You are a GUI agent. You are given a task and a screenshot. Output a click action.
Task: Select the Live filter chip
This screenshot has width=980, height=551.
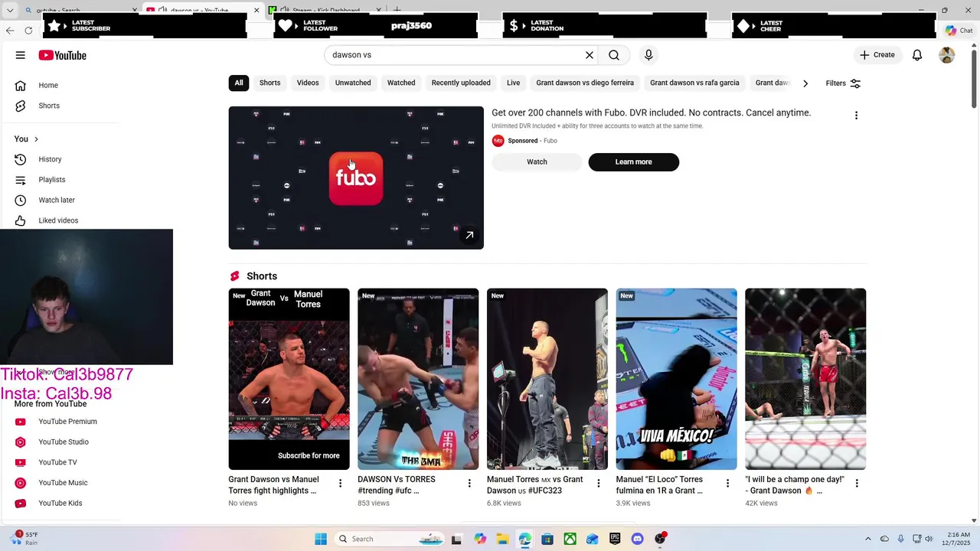point(513,83)
